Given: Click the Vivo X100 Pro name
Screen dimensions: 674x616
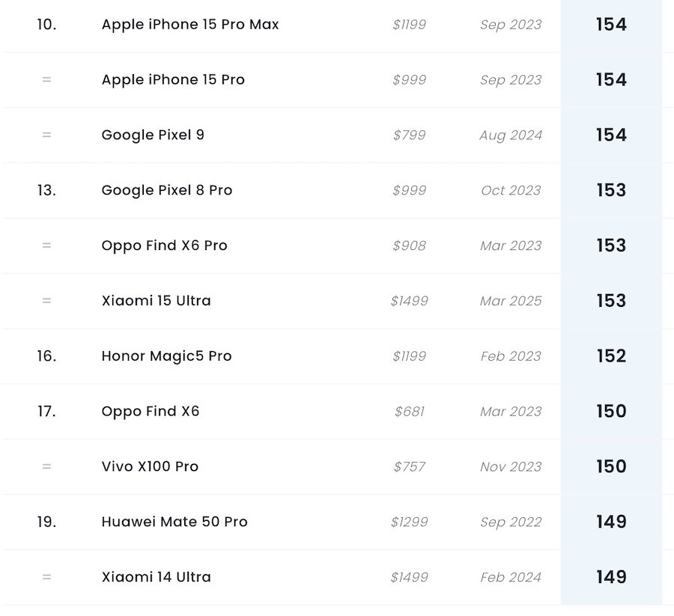Looking at the screenshot, I should coord(150,467).
